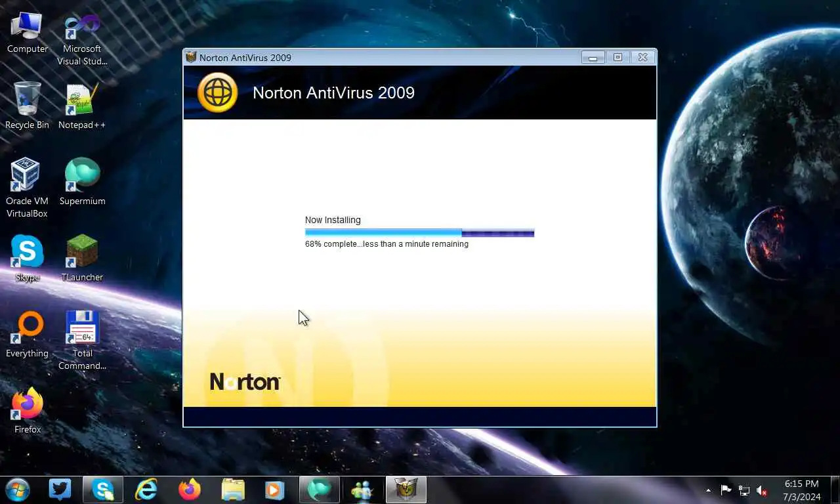This screenshot has height=504, width=840.
Task: Select the Total Commander desktop shortcut
Action: point(82,341)
